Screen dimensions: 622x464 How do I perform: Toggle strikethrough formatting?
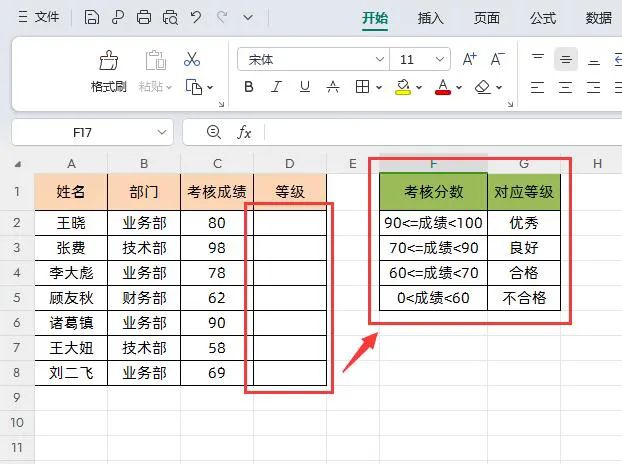(333, 87)
